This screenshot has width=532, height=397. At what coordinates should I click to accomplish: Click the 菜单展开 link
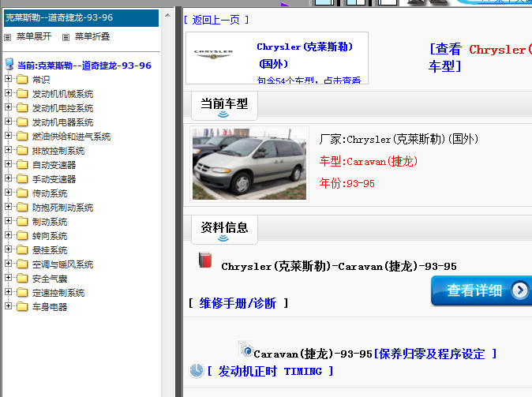[x=34, y=36]
